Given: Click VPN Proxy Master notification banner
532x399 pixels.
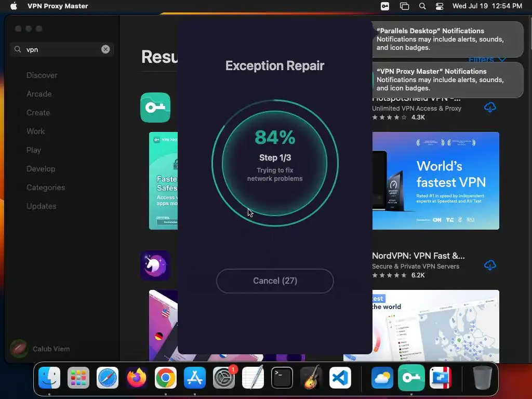Looking at the screenshot, I should pyautogui.click(x=448, y=79).
